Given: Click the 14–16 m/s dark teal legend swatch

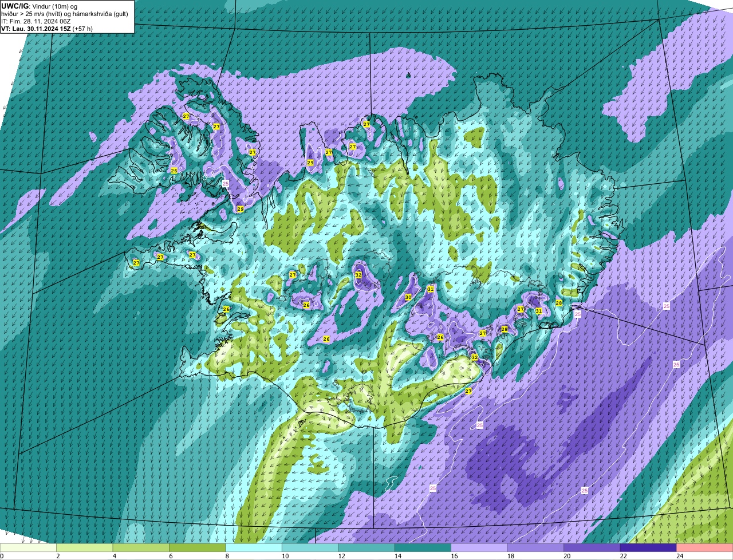Looking at the screenshot, I should 423,548.
